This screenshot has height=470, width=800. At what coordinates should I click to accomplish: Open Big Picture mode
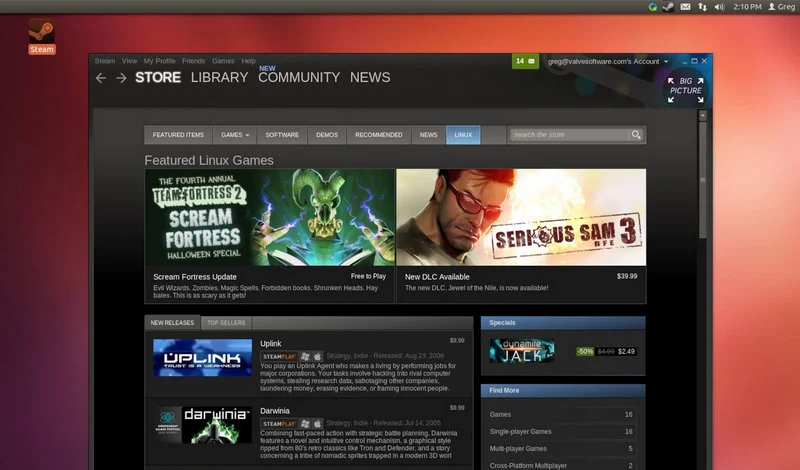[x=686, y=90]
